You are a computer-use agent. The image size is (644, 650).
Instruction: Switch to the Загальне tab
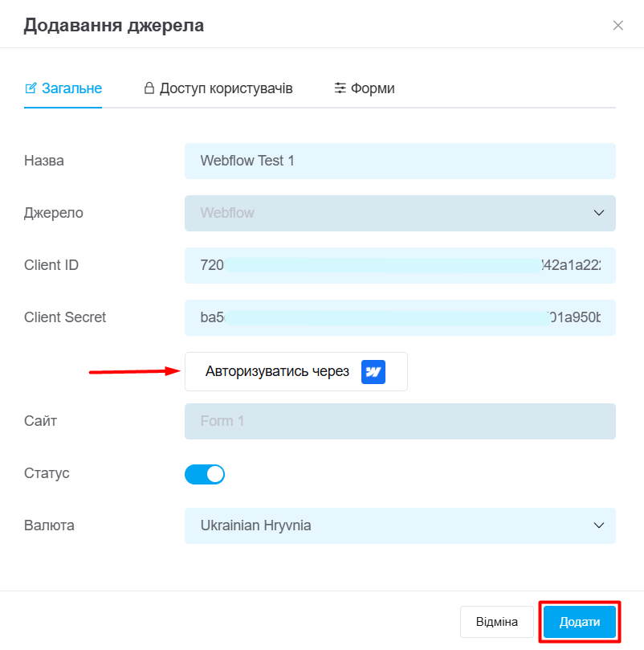point(71,88)
